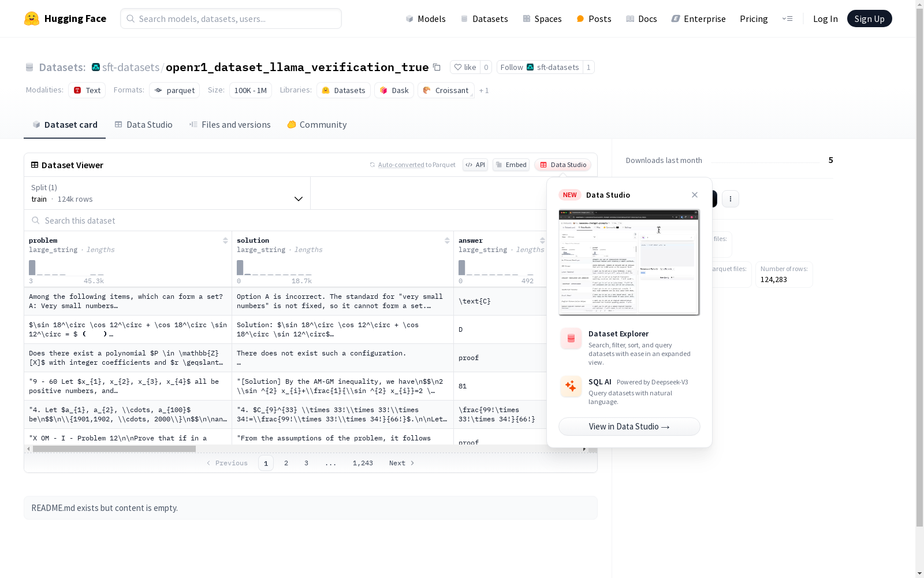Viewport: 924px width, 578px height.
Task: Switch to the Dataset card tab
Action: pyautogui.click(x=65, y=124)
